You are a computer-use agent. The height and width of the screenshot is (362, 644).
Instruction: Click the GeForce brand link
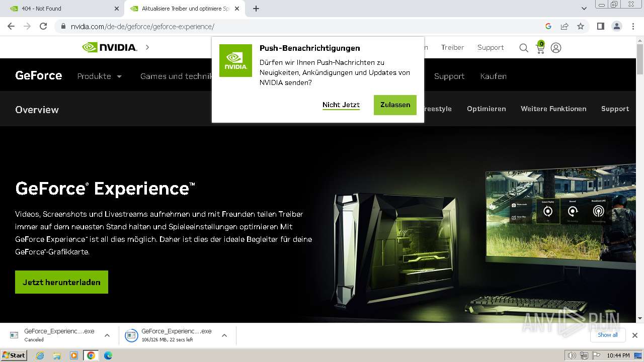tap(39, 75)
